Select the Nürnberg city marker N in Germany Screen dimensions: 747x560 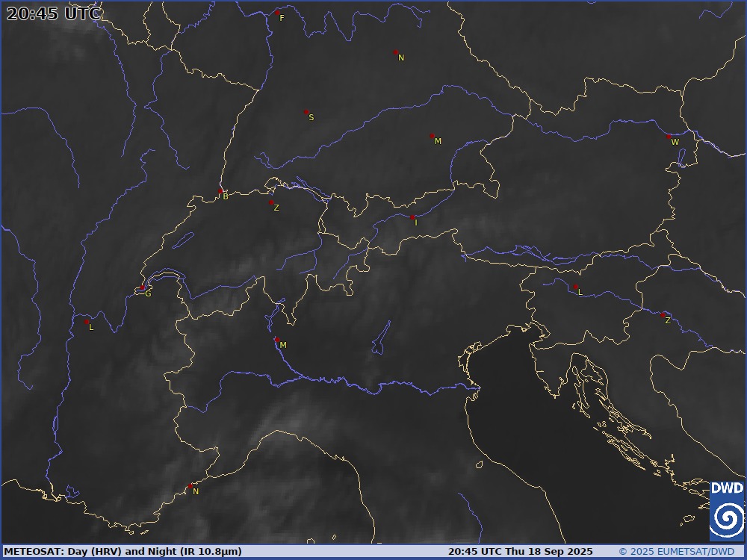(395, 52)
